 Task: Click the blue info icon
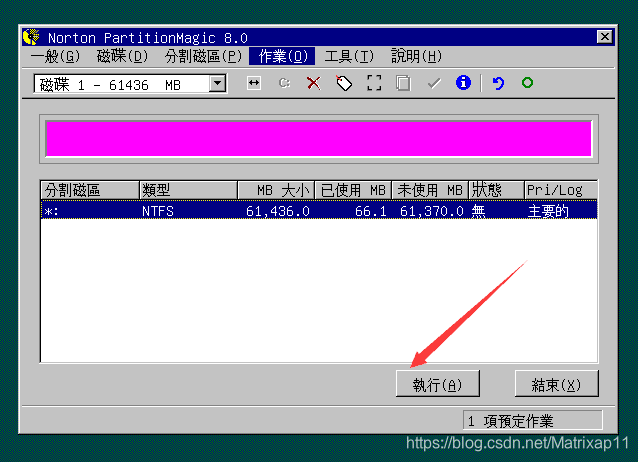pyautogui.click(x=463, y=83)
